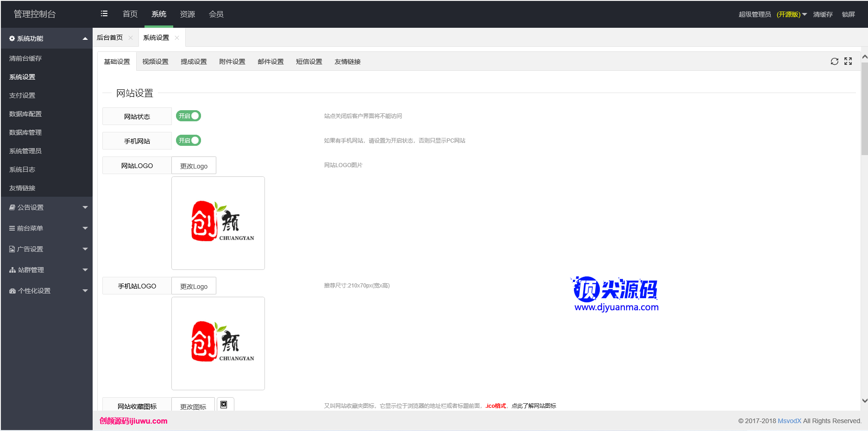
Task: Expand the 公告设置 sidebar section
Action: tap(46, 207)
